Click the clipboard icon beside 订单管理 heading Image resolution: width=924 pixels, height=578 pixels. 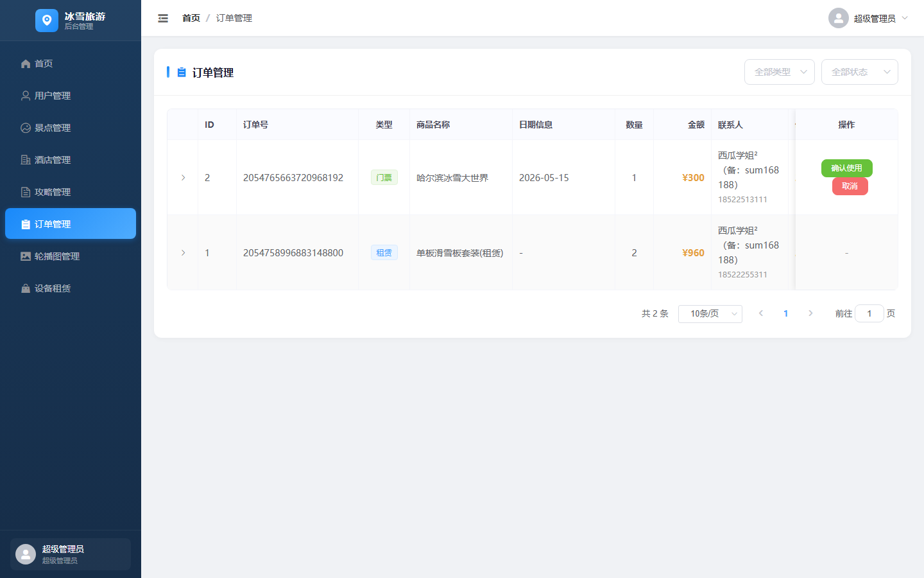[x=182, y=73]
